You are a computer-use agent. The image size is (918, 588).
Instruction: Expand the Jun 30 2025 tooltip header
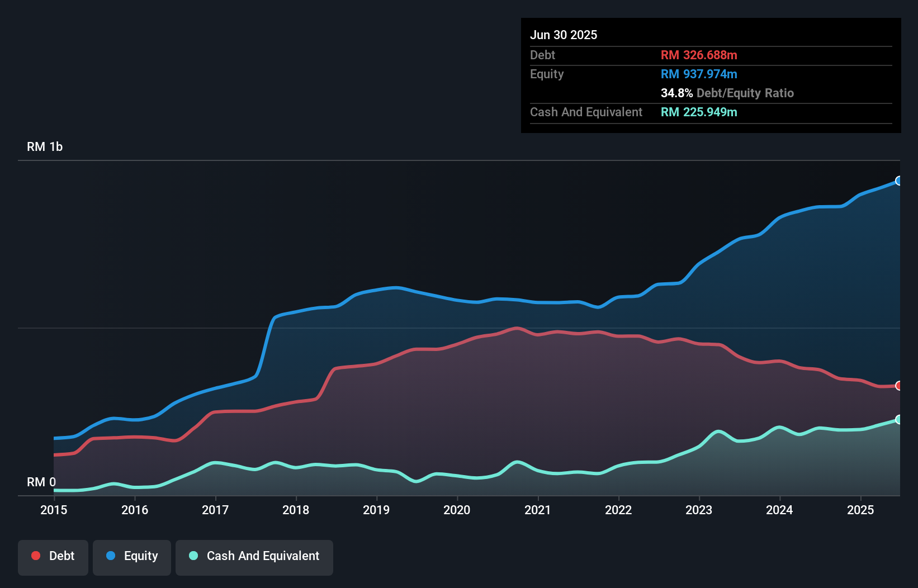pos(564,35)
